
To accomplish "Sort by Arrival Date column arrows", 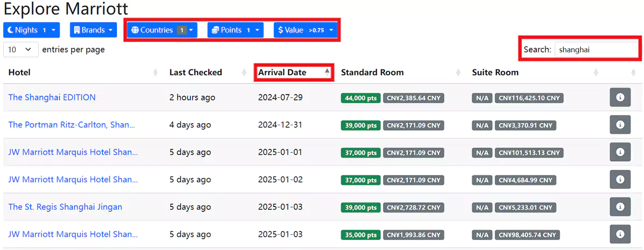I will click(x=327, y=72).
